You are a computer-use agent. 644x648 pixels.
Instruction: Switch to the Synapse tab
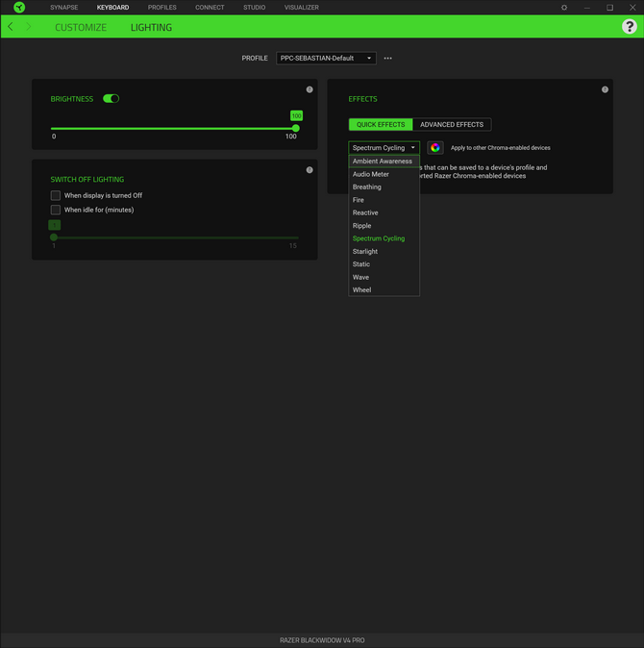click(x=64, y=8)
